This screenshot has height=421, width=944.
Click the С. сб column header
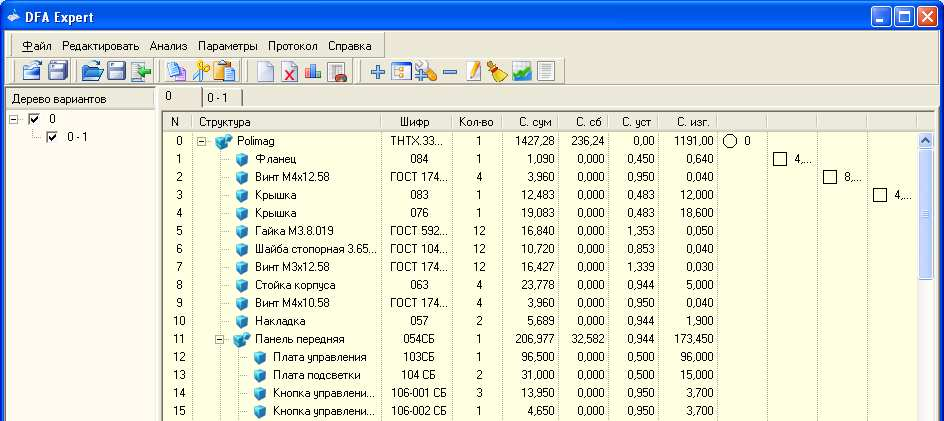coord(583,122)
